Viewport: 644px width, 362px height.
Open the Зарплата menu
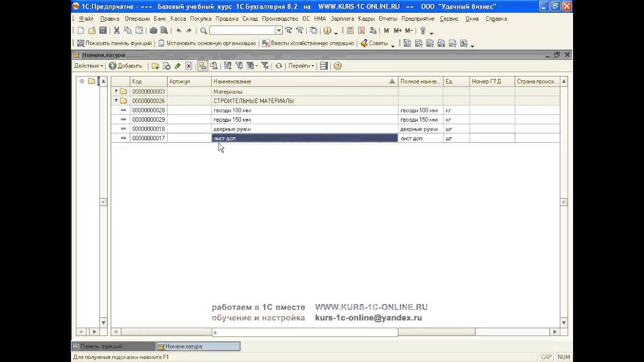pos(343,19)
